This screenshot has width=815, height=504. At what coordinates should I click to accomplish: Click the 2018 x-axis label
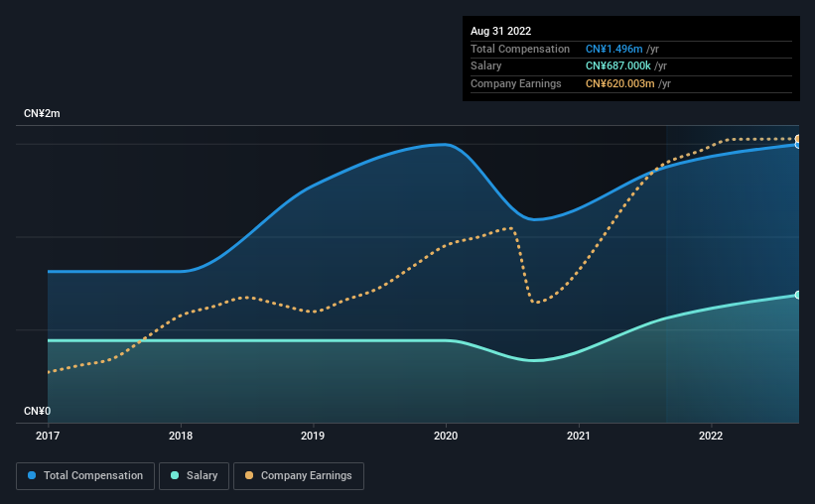181,436
